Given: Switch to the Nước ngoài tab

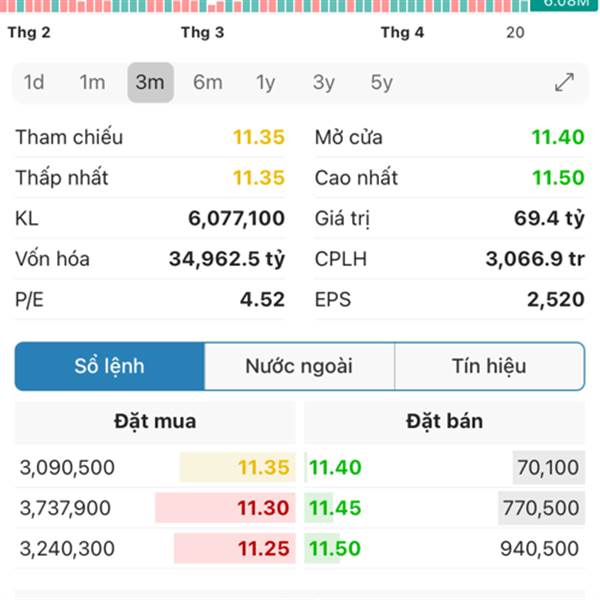Looking at the screenshot, I should pos(299,366).
